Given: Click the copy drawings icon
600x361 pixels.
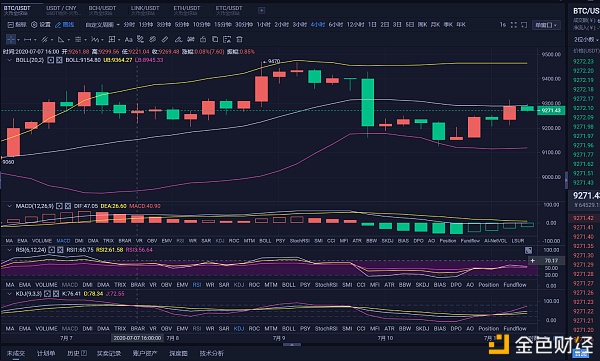Looking at the screenshot, I should 215,39.
